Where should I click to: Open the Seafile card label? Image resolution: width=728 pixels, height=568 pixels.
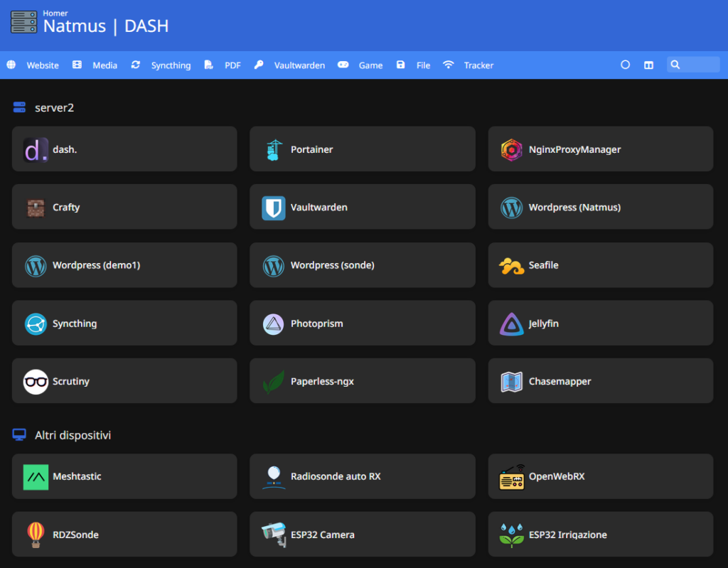click(x=543, y=265)
